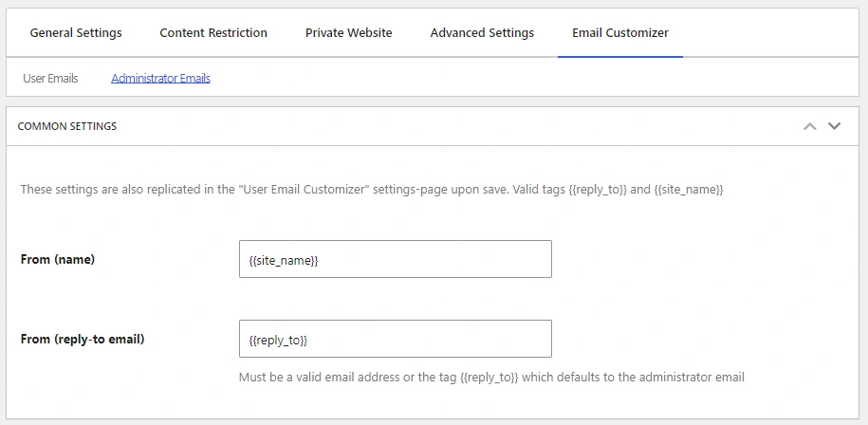
Task: Click the settings replication notice paragraph
Action: pos(371,190)
